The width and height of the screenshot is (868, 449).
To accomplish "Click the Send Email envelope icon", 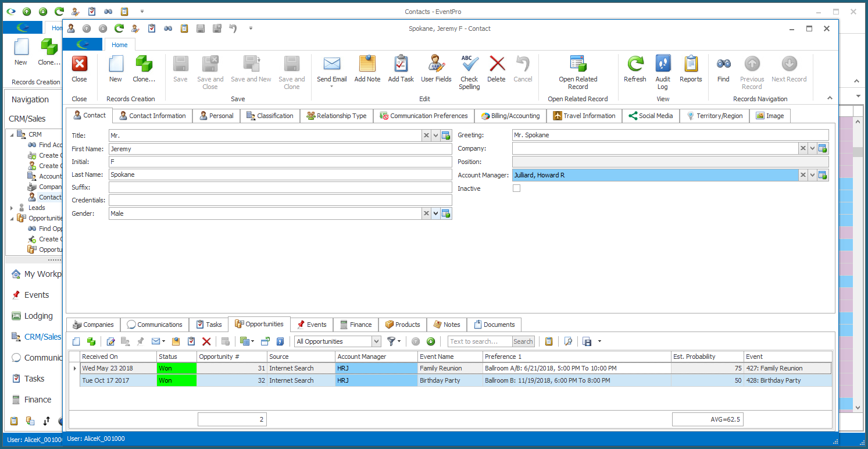I will pyautogui.click(x=331, y=64).
